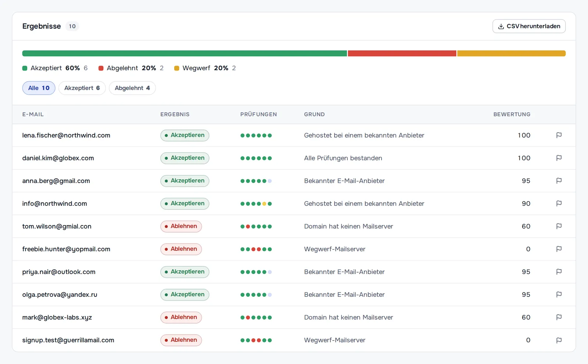Click the Ablehnen badge for signup.test@guerrillamail.com
Image resolution: width=588 pixels, height=364 pixels.
pos(181,340)
